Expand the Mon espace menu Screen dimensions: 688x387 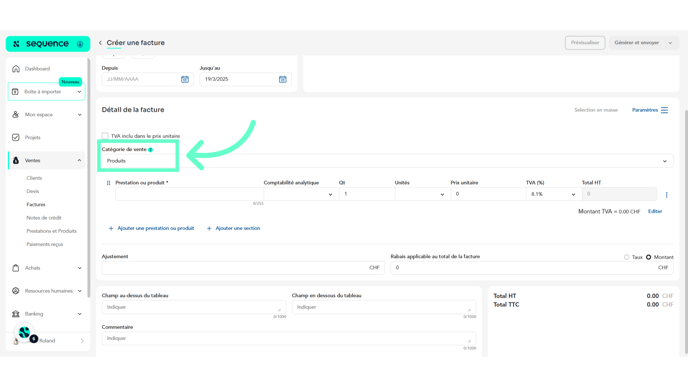coord(79,115)
